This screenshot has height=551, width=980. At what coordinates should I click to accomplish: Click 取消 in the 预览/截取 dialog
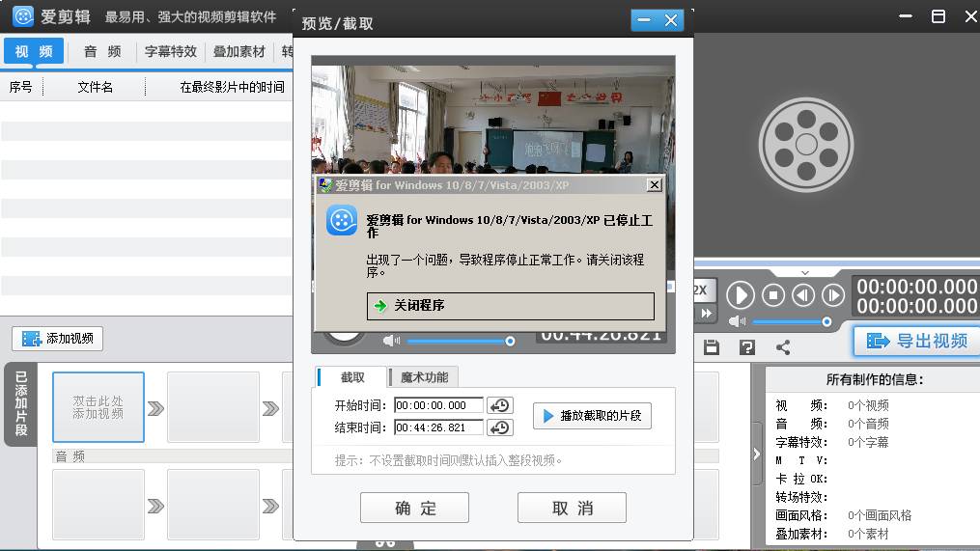(572, 508)
